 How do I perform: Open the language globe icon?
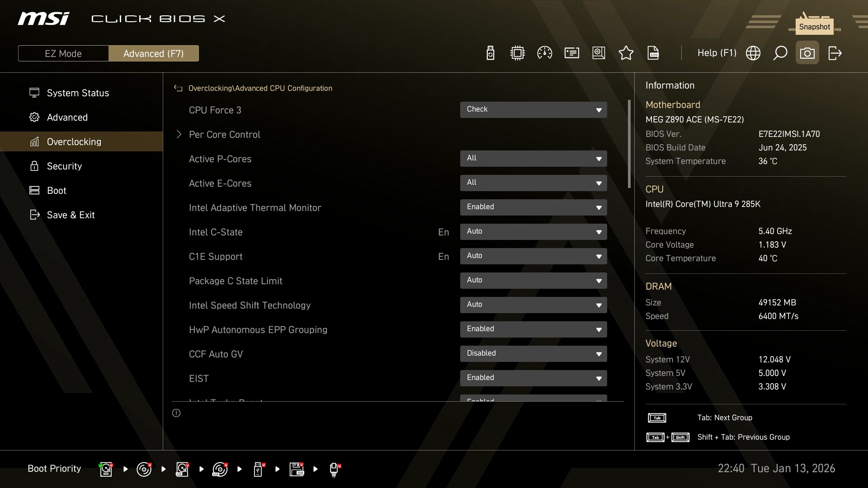point(753,53)
